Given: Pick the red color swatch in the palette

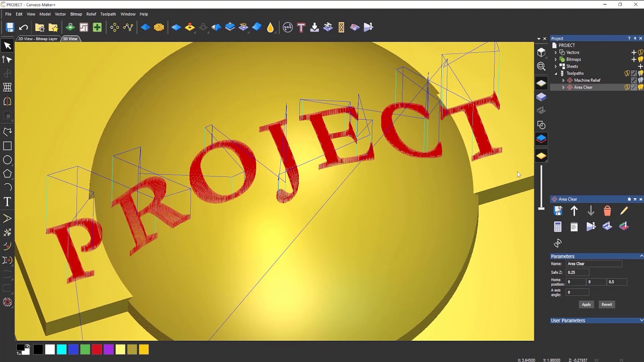Looking at the screenshot, I should pyautogui.click(x=97, y=349).
